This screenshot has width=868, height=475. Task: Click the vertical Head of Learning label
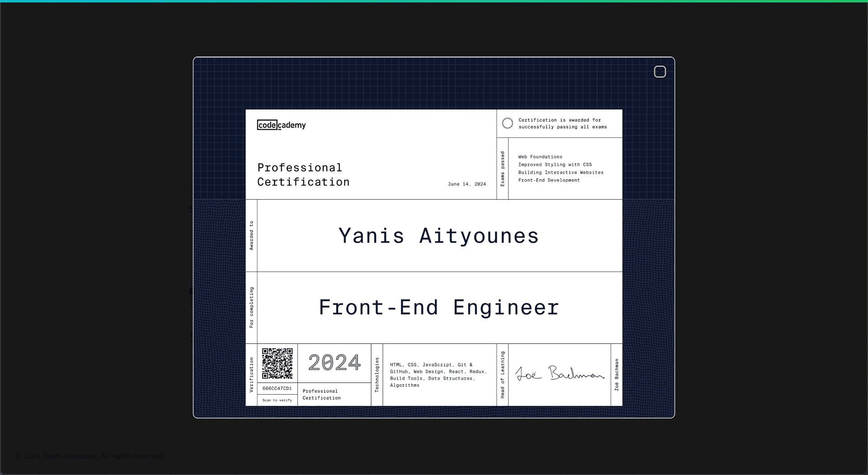tap(502, 375)
